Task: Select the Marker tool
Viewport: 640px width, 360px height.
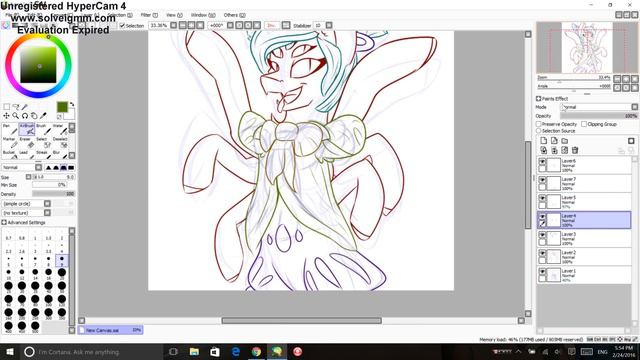Action: pos(10,142)
